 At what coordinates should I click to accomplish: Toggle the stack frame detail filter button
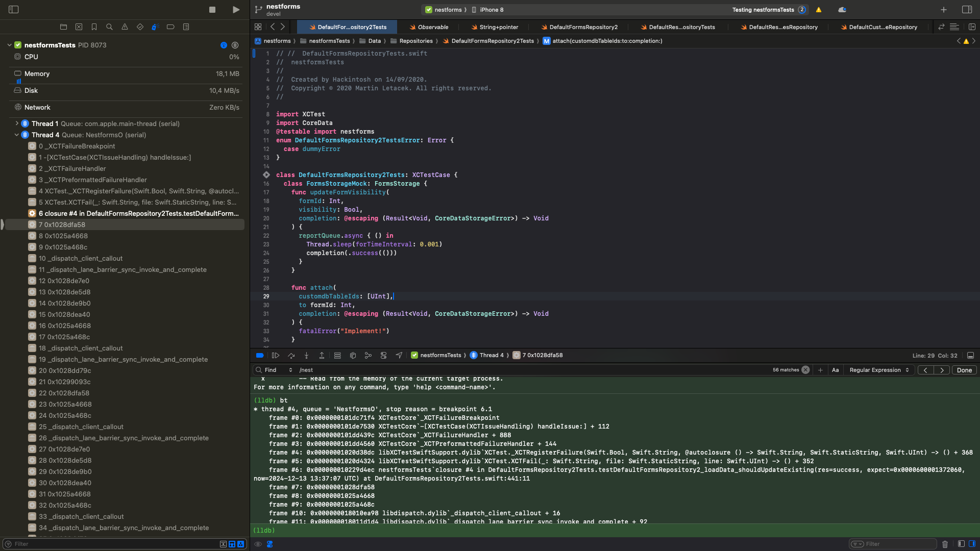(232, 544)
